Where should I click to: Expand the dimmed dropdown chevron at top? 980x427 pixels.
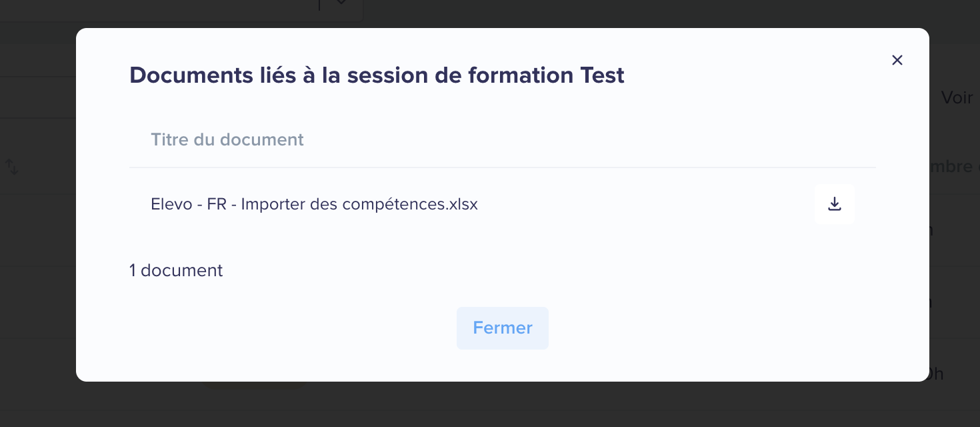click(x=341, y=3)
